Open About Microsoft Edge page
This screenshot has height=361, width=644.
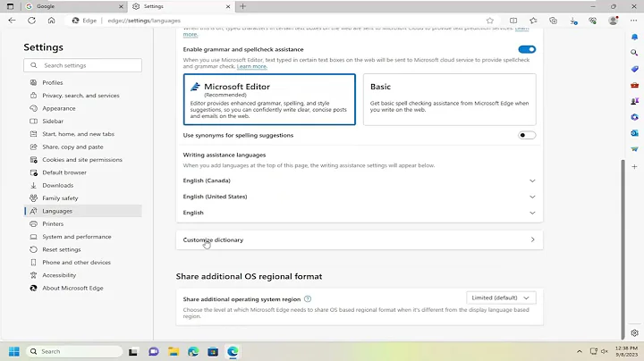click(83, 288)
